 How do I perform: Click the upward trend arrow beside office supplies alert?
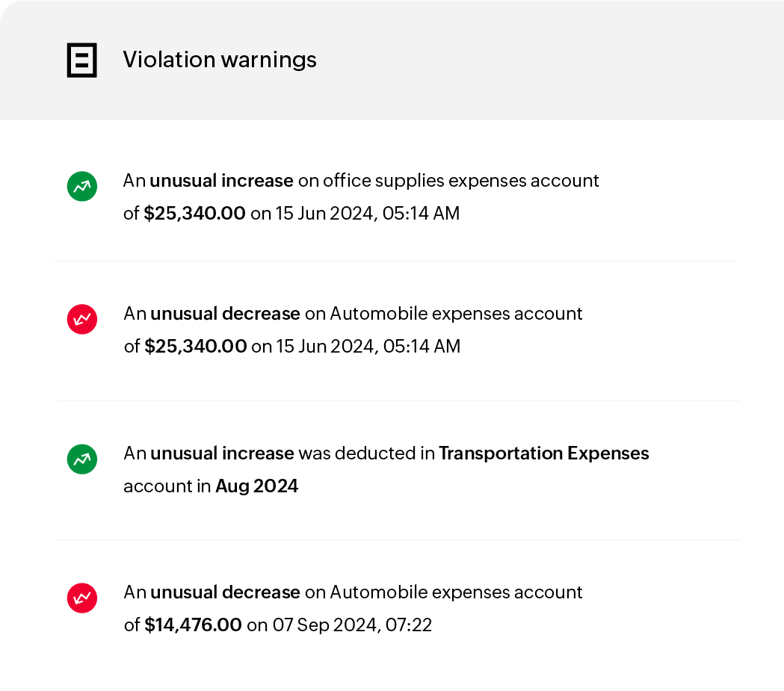(82, 186)
